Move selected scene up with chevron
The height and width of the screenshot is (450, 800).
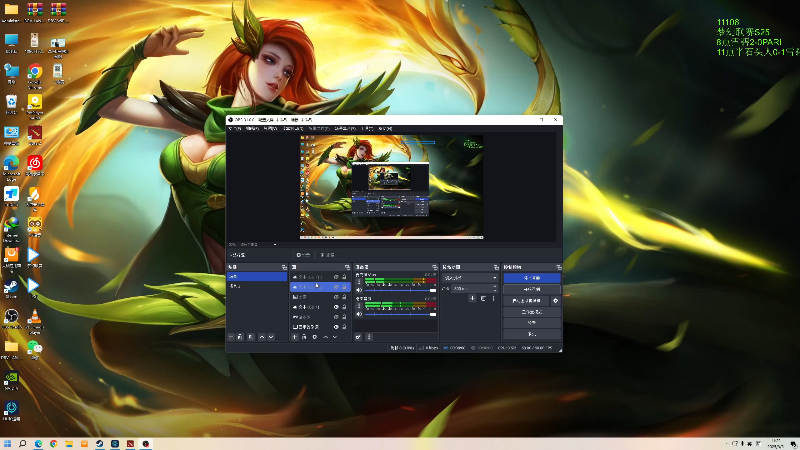(x=262, y=337)
